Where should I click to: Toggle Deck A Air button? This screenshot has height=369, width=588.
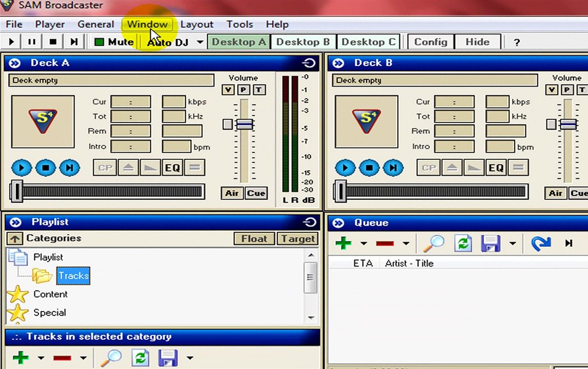[x=232, y=193]
